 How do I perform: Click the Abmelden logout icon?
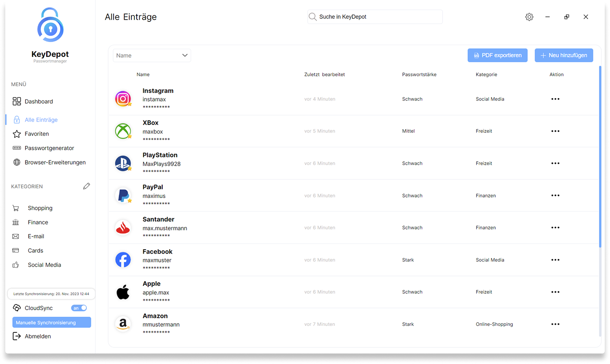[17, 336]
